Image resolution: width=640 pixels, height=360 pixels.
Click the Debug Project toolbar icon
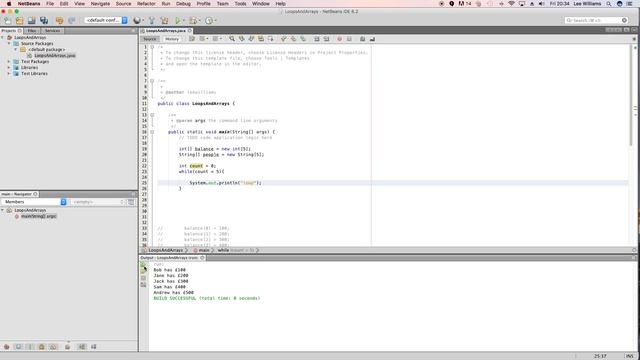(193, 20)
